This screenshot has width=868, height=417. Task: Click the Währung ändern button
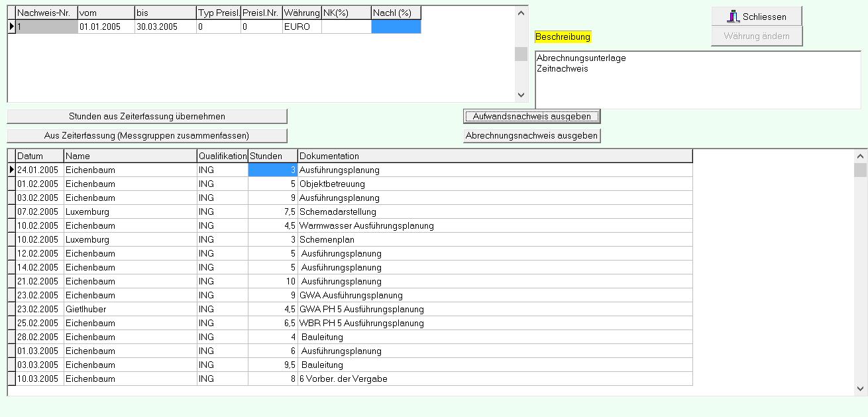(756, 36)
